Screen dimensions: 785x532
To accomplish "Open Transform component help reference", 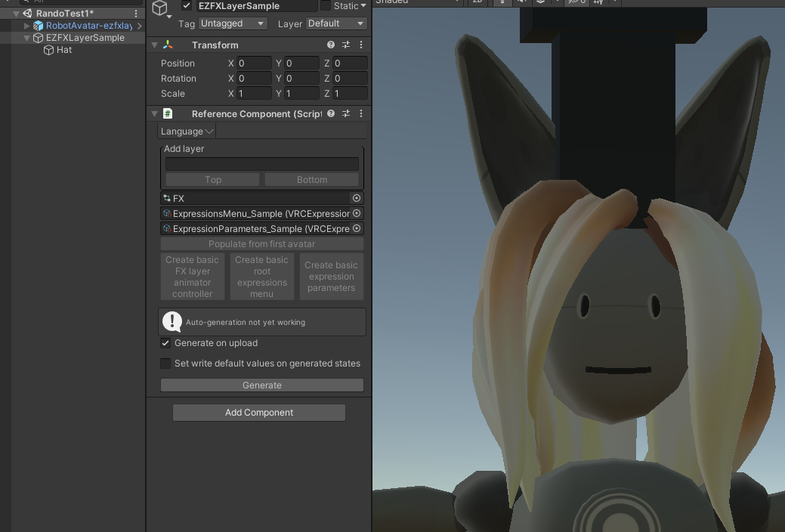I will [331, 45].
